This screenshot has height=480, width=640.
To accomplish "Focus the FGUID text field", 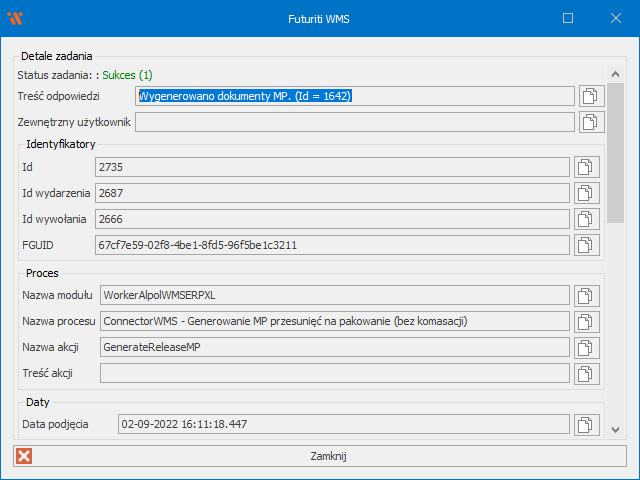I will [x=331, y=245].
